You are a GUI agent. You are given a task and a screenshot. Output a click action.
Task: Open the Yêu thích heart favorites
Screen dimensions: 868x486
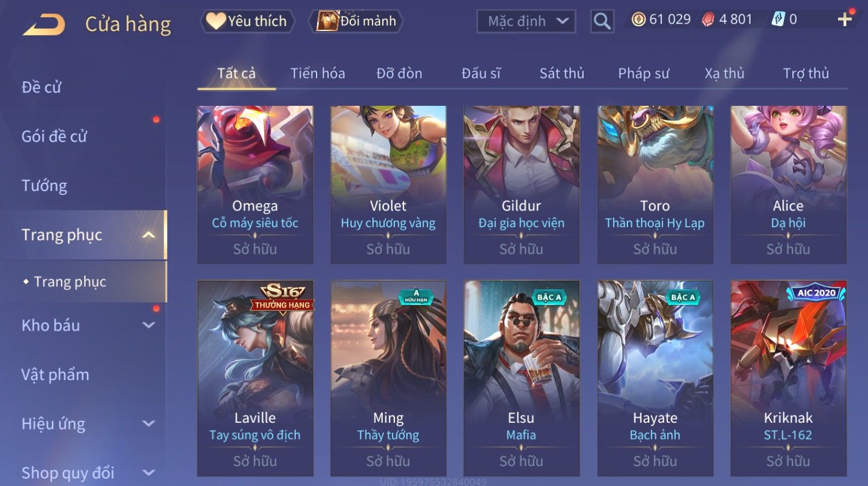pyautogui.click(x=247, y=21)
